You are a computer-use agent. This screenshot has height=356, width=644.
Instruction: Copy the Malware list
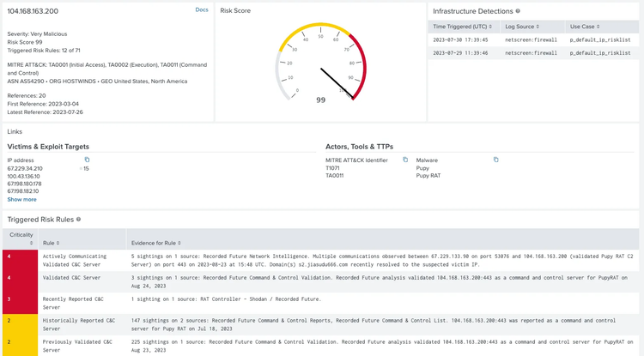point(496,160)
